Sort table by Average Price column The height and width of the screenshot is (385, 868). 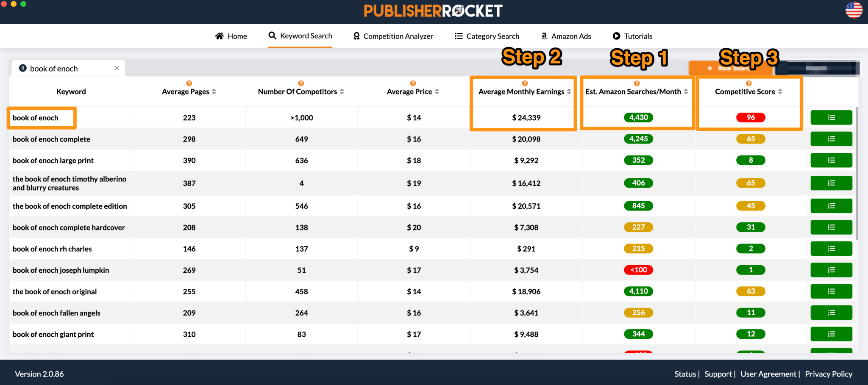coord(437,92)
